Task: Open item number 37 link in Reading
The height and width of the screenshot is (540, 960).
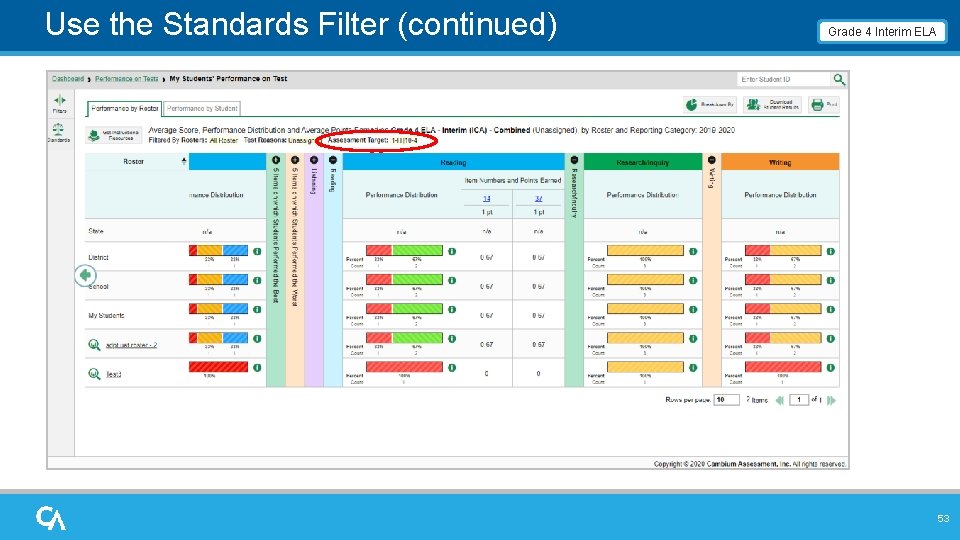Action: [539, 198]
